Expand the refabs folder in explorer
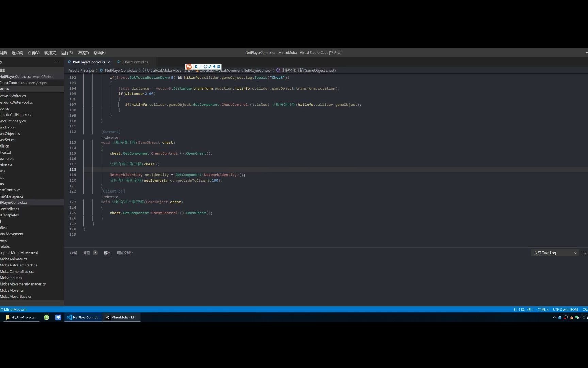The width and height of the screenshot is (588, 368). click(x=32, y=246)
